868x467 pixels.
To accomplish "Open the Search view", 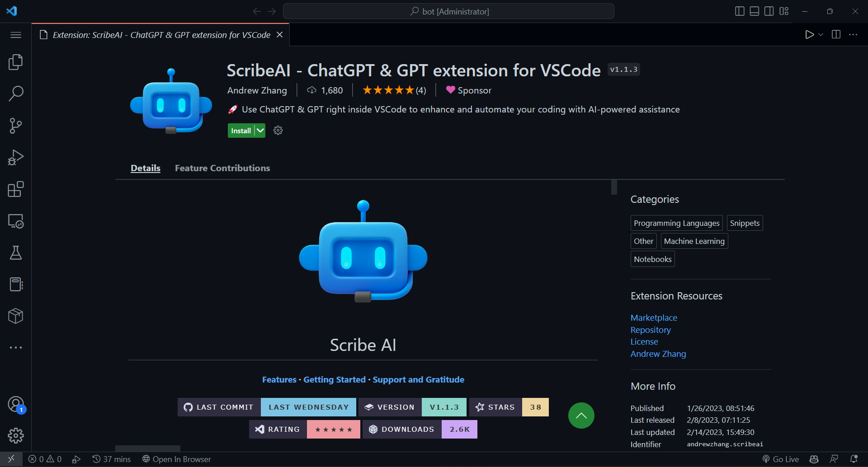I will [x=16, y=94].
